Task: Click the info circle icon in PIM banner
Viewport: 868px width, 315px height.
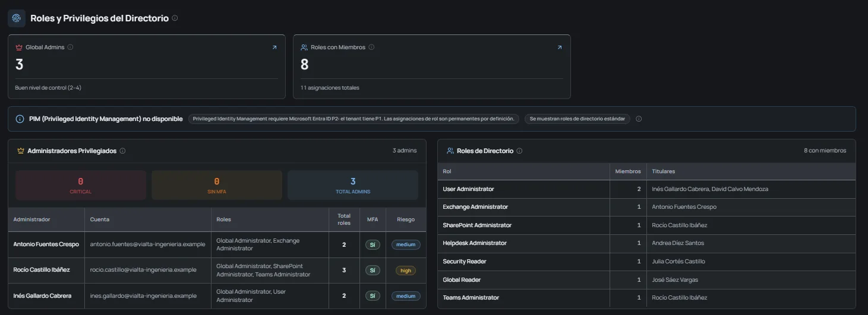Action: point(20,119)
